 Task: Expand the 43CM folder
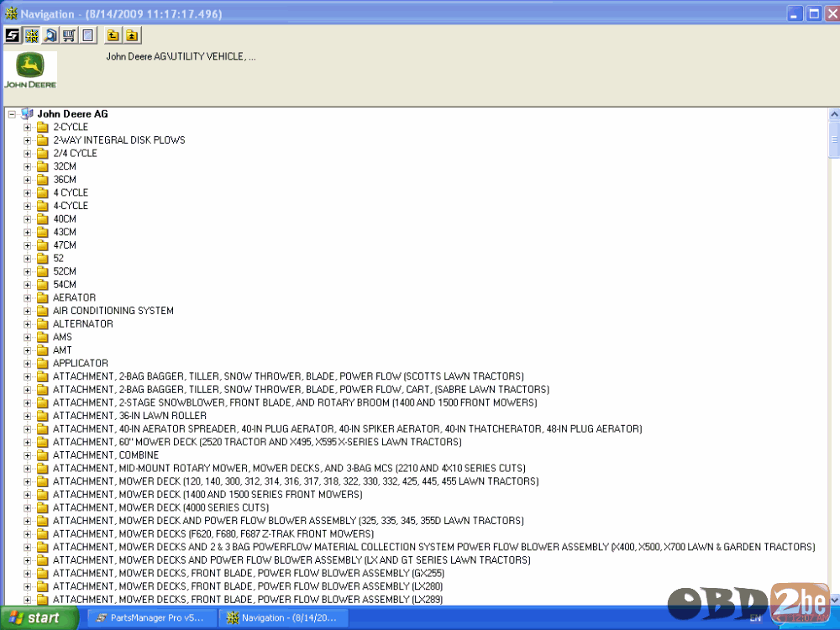[x=28, y=233]
